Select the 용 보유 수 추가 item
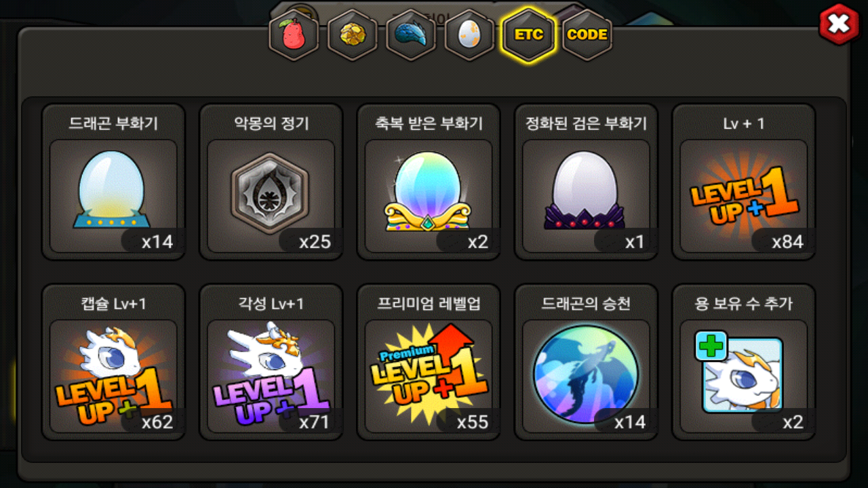This screenshot has height=488, width=868. click(744, 362)
